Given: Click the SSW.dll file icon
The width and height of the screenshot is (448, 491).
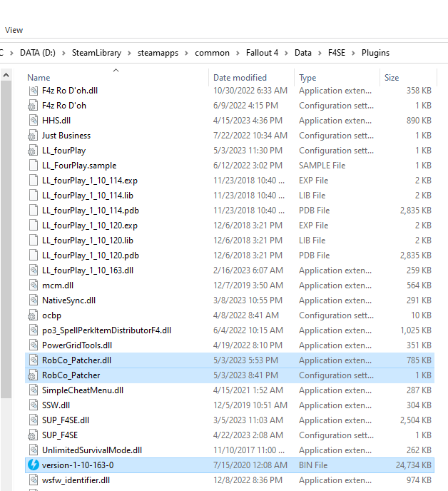Looking at the screenshot, I should pyautogui.click(x=34, y=405).
